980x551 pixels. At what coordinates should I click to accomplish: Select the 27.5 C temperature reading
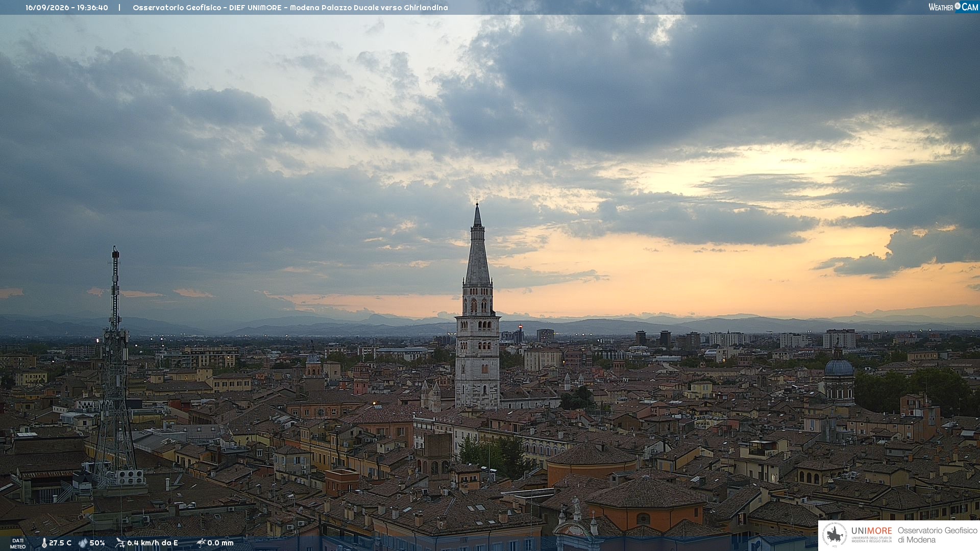(60, 543)
